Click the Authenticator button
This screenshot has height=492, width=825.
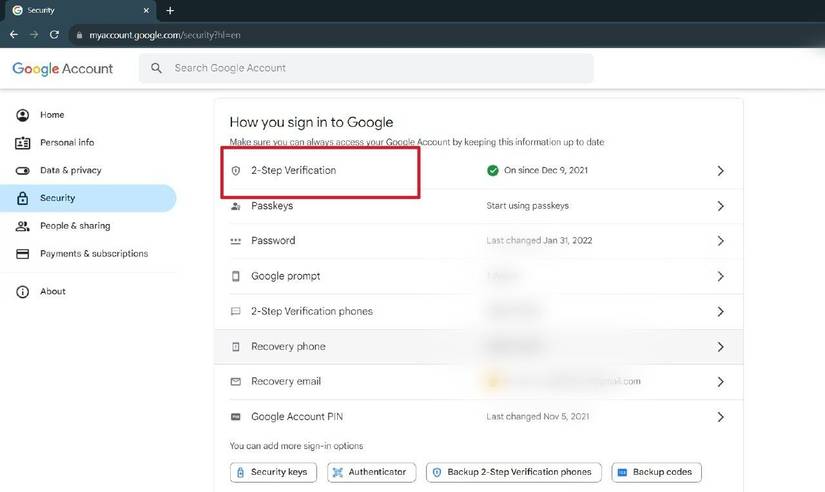click(371, 472)
